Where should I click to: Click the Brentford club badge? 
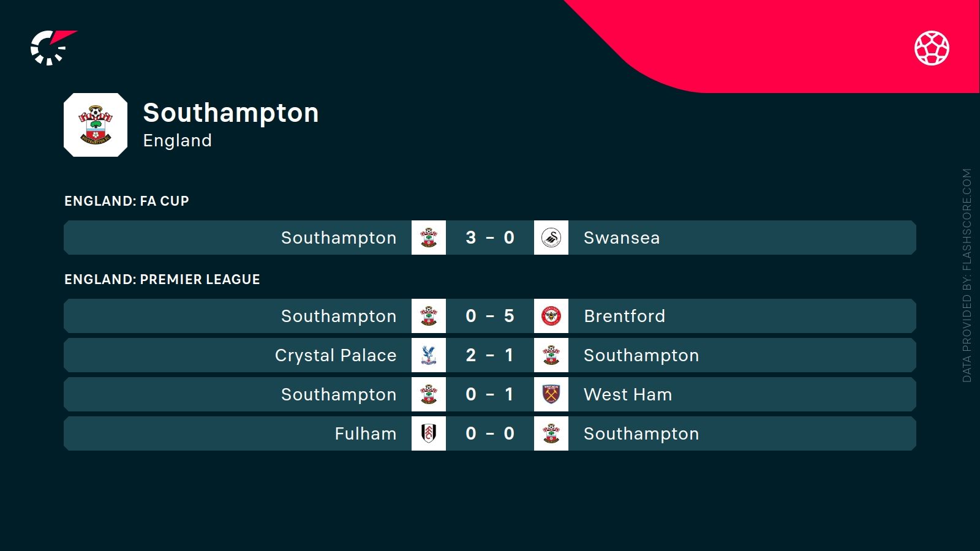tap(551, 316)
